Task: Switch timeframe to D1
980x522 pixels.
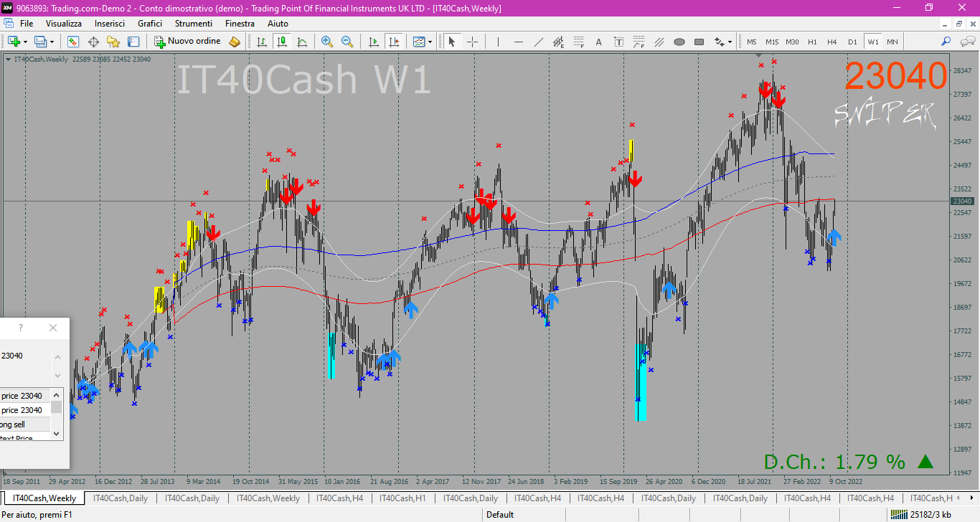Action: click(x=852, y=42)
